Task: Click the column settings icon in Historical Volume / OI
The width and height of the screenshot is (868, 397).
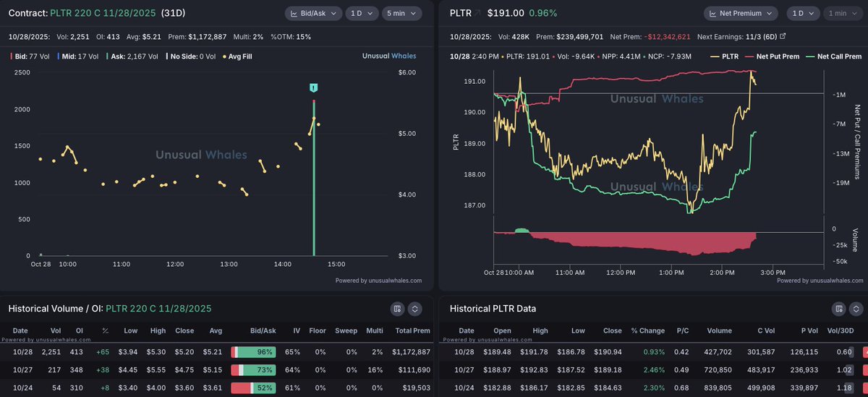Action: (397, 309)
